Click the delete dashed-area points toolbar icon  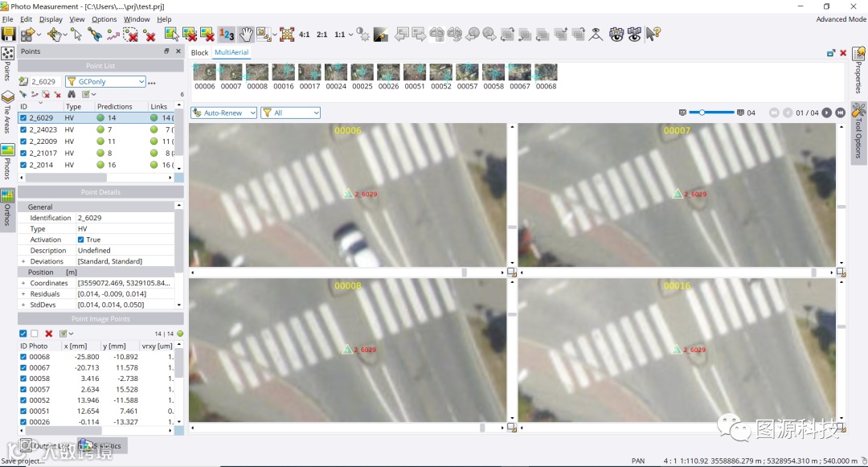(x=131, y=35)
